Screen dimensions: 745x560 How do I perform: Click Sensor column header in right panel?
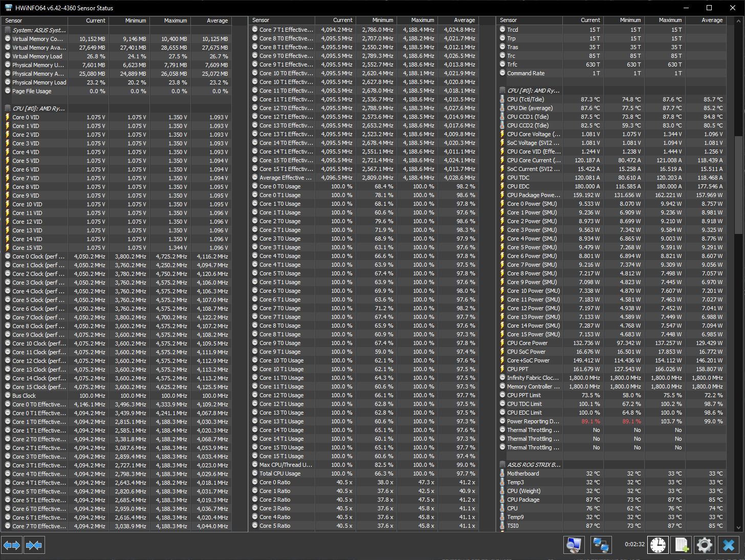coord(530,20)
